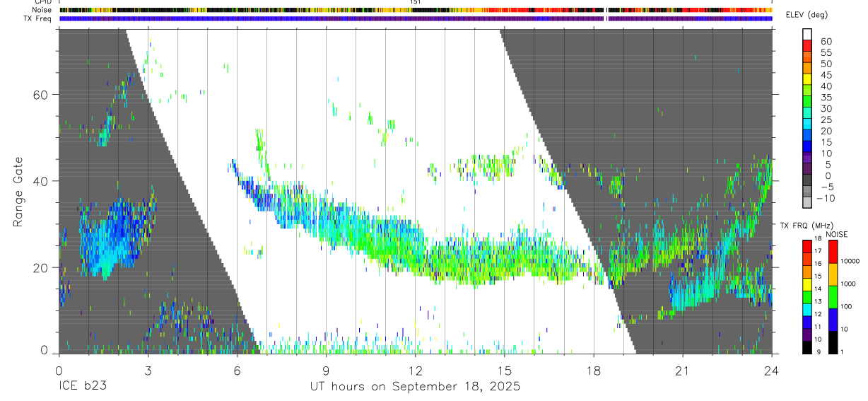Click the white top segment of ELEV colorbar
Screen dimensions: 868x401
[807, 33]
